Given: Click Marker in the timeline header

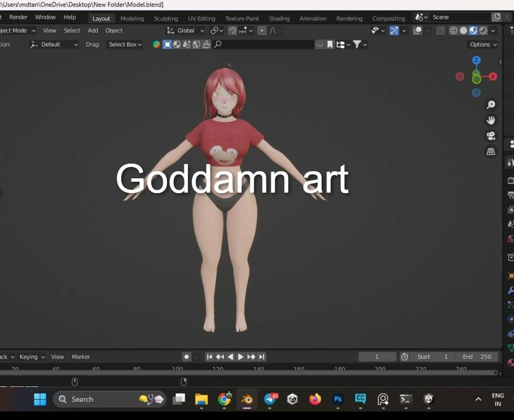Looking at the screenshot, I should 81,357.
